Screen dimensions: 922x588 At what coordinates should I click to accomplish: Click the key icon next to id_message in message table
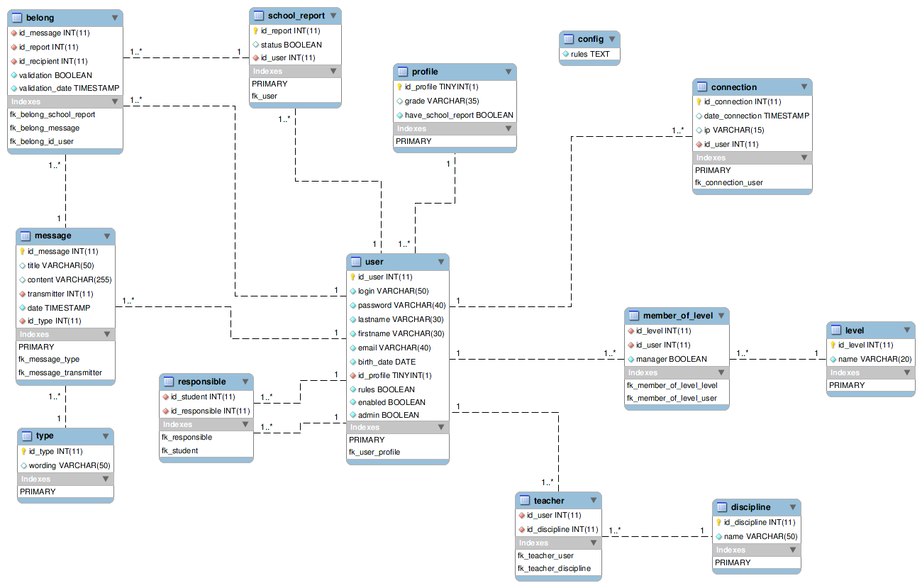(x=22, y=251)
